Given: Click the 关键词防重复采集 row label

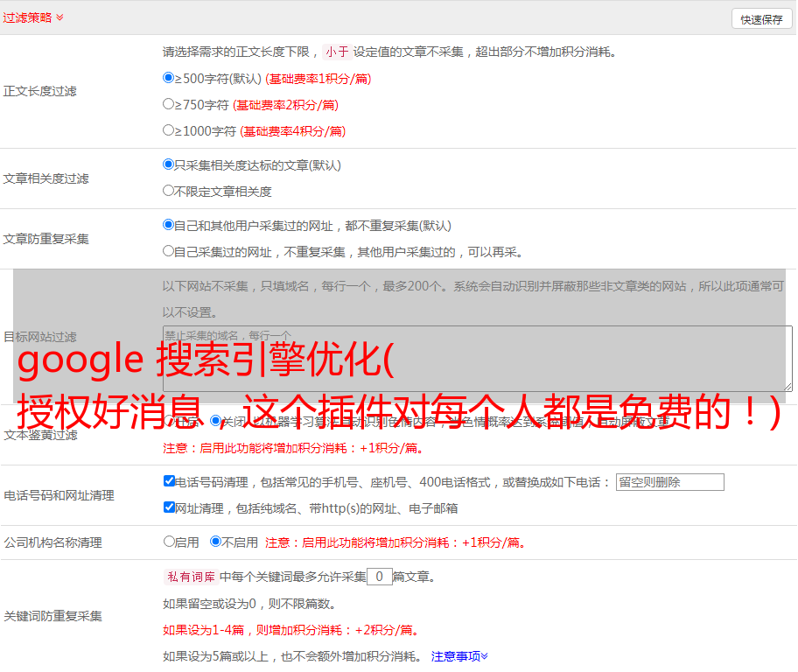Looking at the screenshot, I should click(x=52, y=616).
